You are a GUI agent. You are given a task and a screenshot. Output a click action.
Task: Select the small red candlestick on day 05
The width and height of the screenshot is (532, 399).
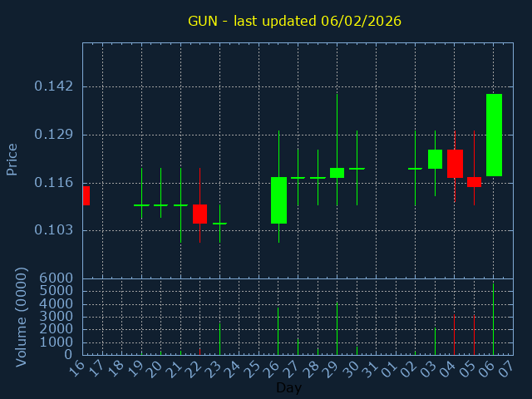click(474, 182)
